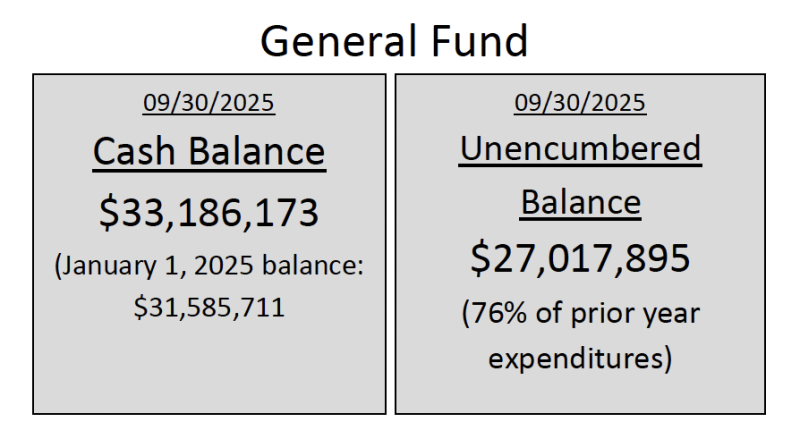Select the $31,585,711 January balance figure
The image size is (800, 422).
tap(209, 306)
